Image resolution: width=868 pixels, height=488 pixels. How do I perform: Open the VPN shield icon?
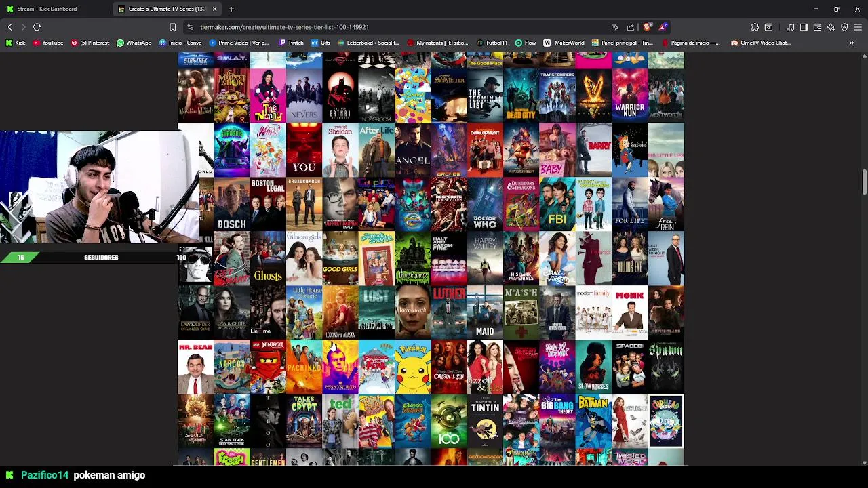pos(844,27)
